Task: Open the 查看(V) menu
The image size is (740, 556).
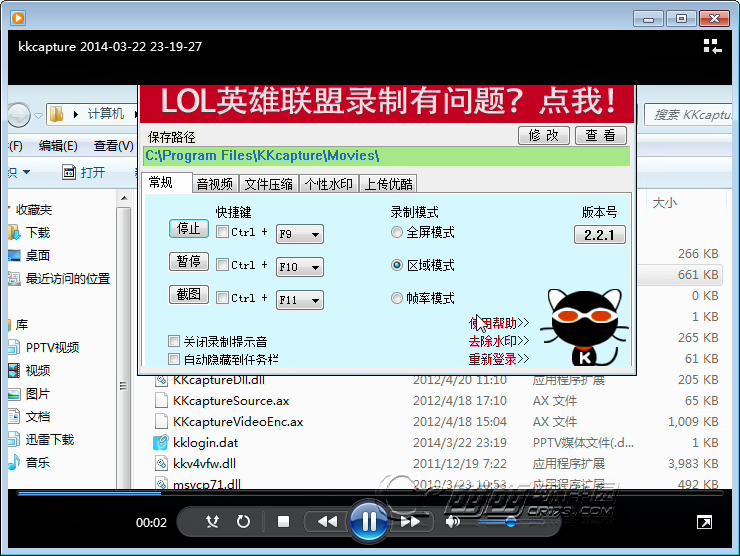Action: 114,146
